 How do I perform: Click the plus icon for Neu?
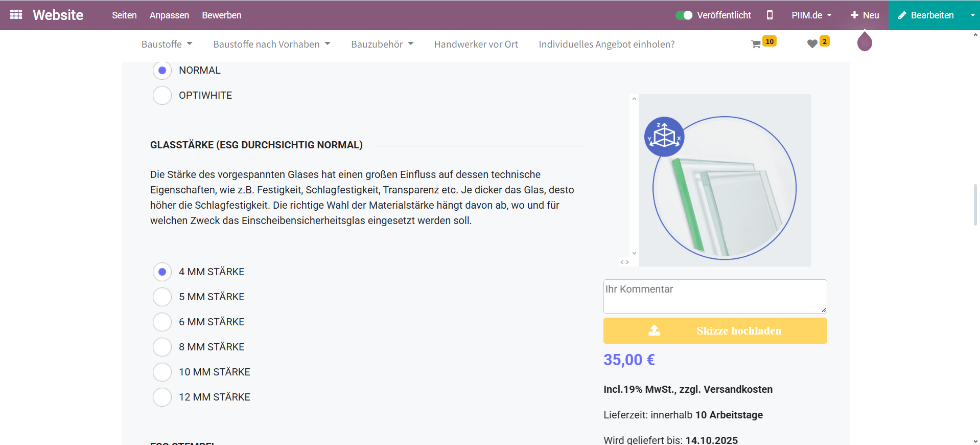(854, 15)
